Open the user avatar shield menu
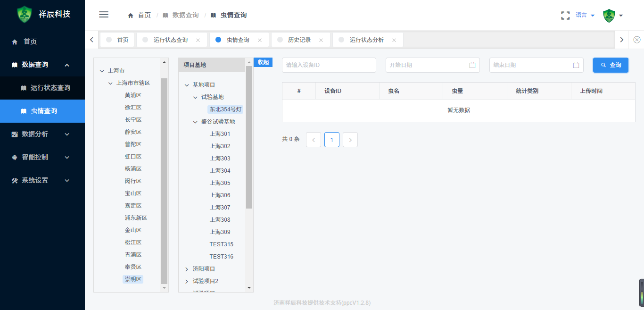The height and width of the screenshot is (310, 644). coord(612,15)
